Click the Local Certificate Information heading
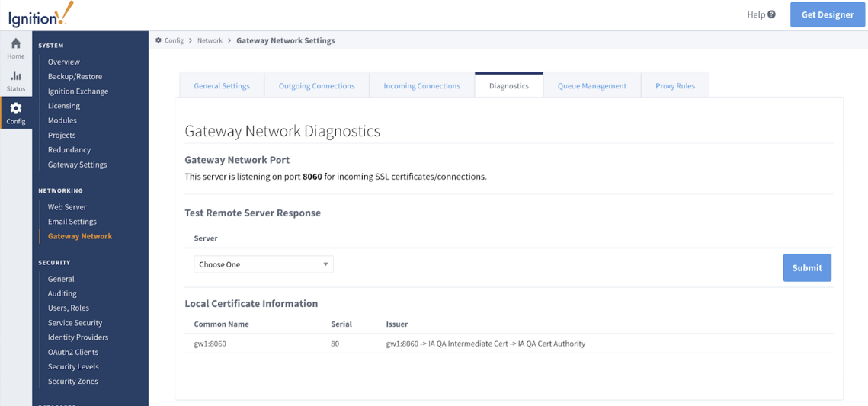Viewport: 868px width, 406px height. click(251, 304)
